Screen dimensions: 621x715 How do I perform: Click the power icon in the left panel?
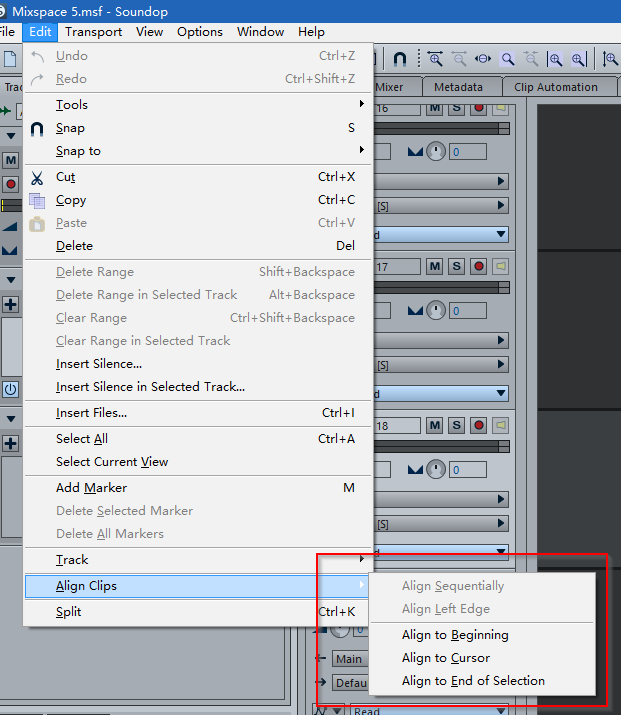point(10,389)
